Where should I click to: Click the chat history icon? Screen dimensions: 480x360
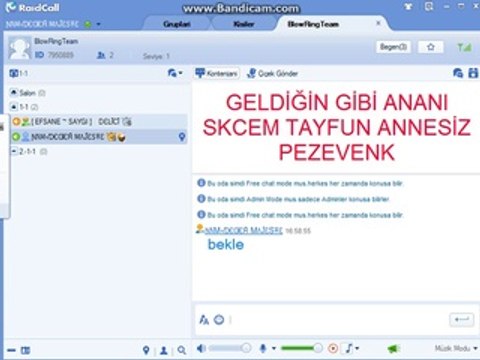coord(458,73)
